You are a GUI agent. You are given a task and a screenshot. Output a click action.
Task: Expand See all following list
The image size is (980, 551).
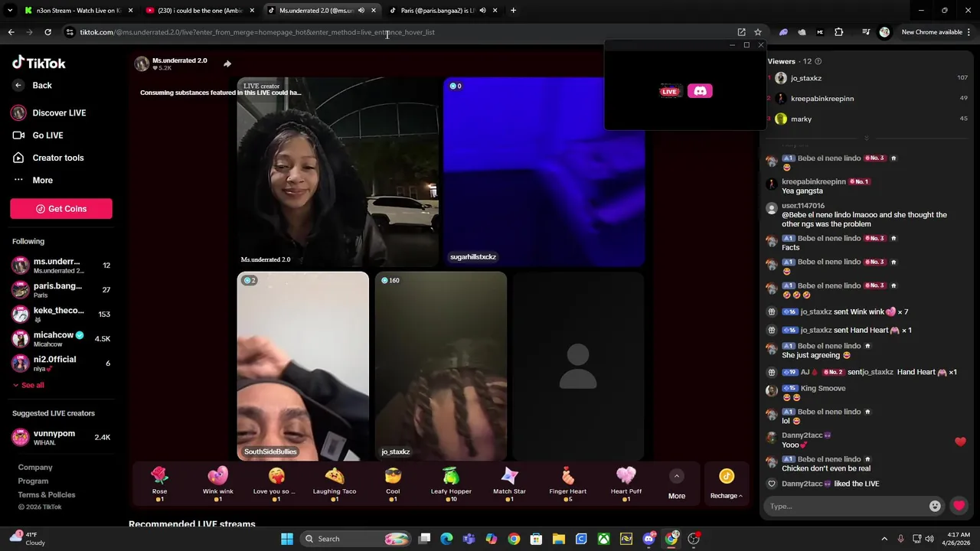click(28, 385)
